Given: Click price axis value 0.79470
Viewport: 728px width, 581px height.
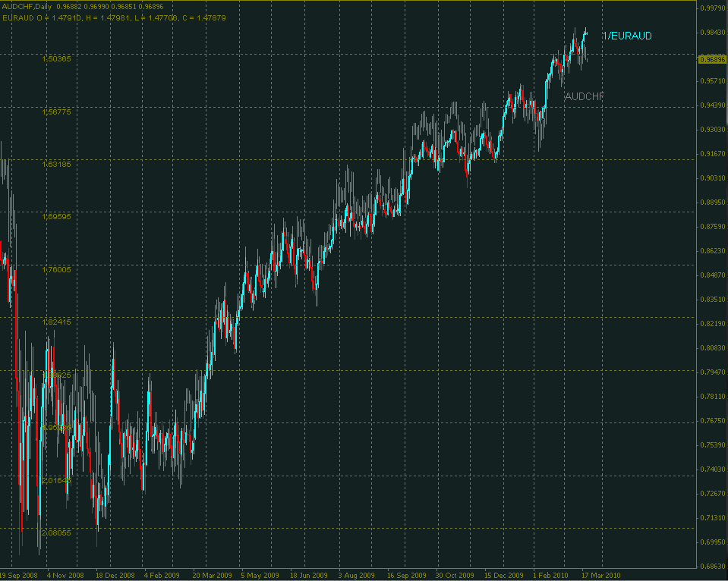Looking at the screenshot, I should point(713,372).
